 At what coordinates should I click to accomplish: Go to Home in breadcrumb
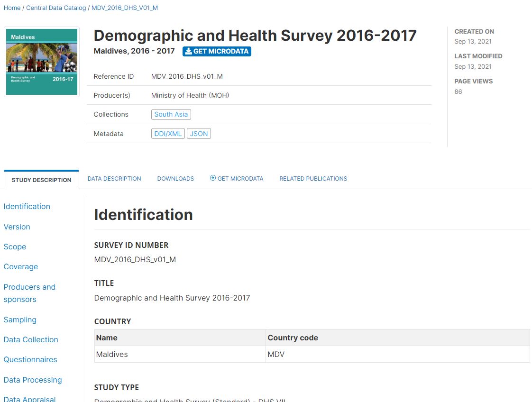click(12, 8)
